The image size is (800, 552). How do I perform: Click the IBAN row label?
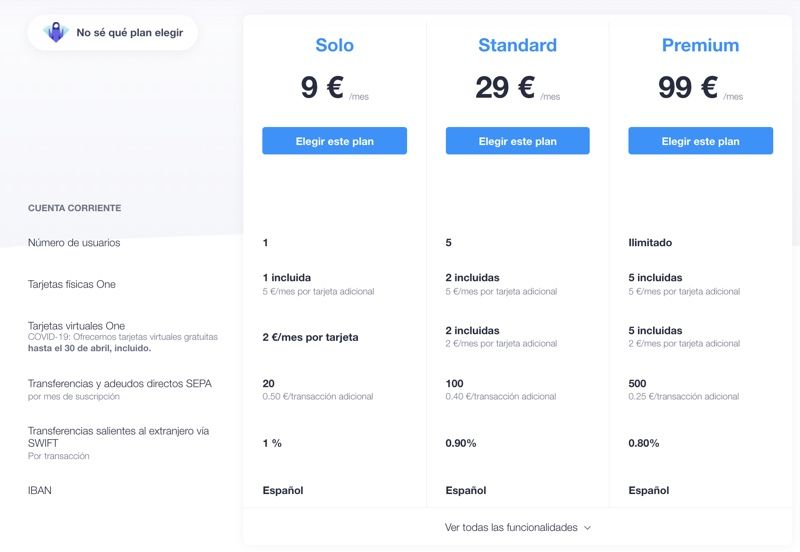[x=40, y=490]
